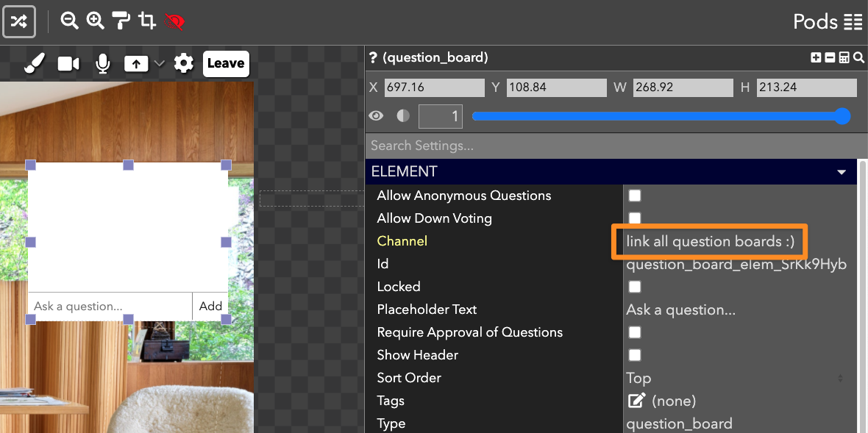868x433 pixels.
Task: Zoom out with the minus magnifier
Action: click(x=69, y=21)
